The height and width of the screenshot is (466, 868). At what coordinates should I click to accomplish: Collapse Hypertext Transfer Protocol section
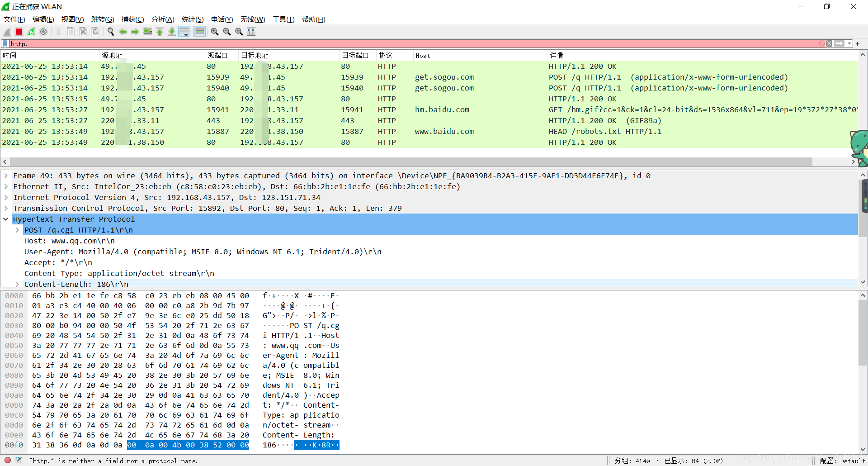click(x=6, y=219)
